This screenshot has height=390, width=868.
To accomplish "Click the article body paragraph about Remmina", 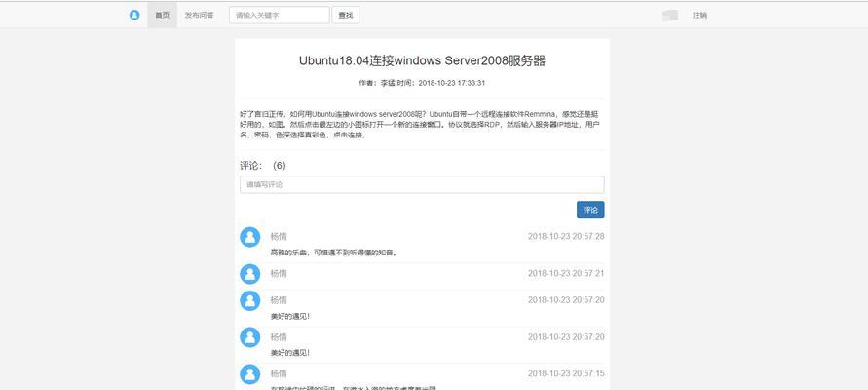I will click(x=422, y=124).
